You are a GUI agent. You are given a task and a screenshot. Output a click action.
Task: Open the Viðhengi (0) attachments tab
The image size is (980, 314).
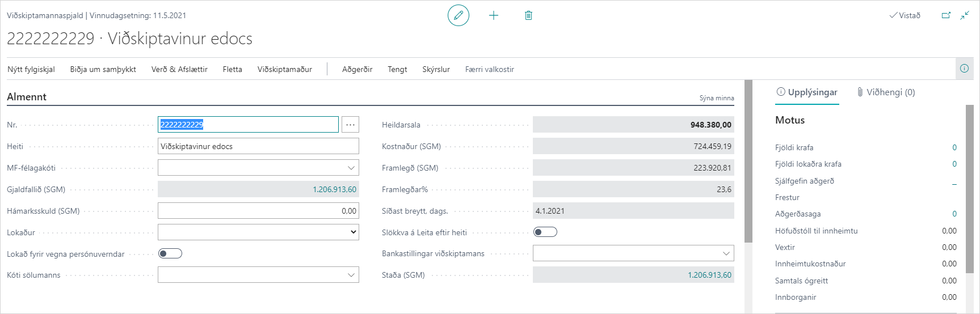[886, 92]
